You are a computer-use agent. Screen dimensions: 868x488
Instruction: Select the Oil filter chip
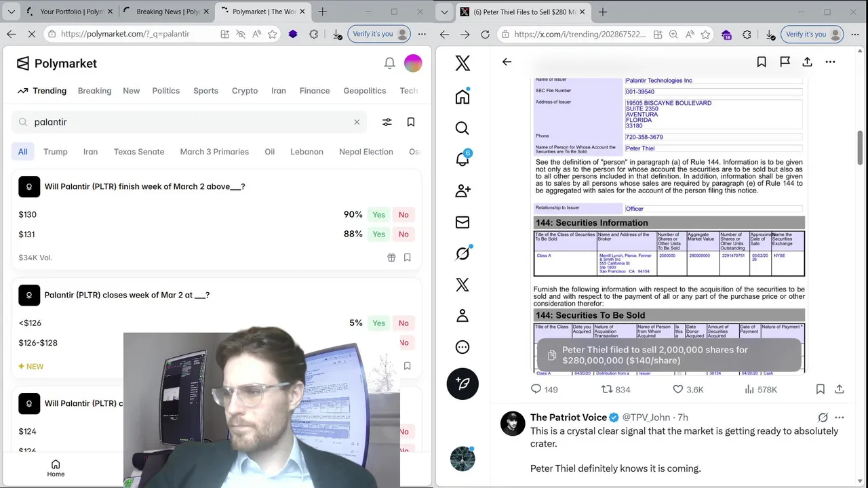[x=269, y=152]
